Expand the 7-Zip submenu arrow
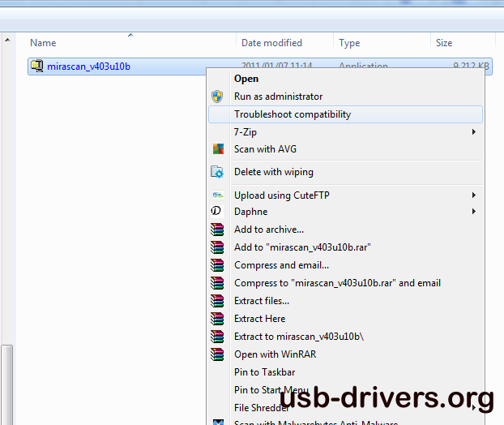This screenshot has height=425, width=504. coord(474,132)
